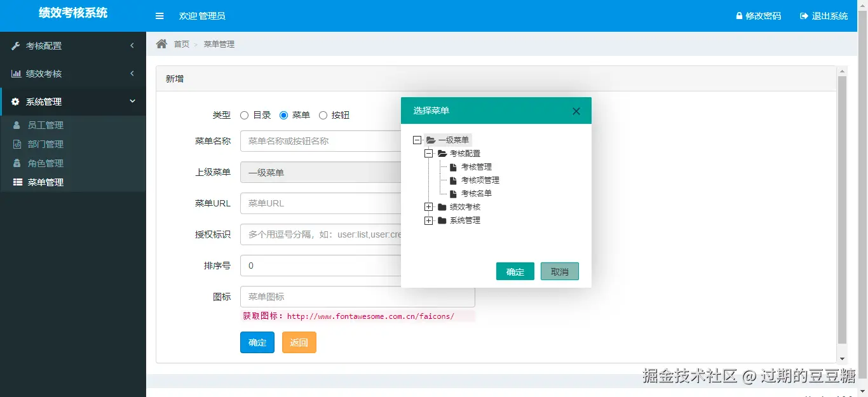Click 取消 in the 选择菜单 dialog
Screen dimensions: 868x397
click(560, 271)
